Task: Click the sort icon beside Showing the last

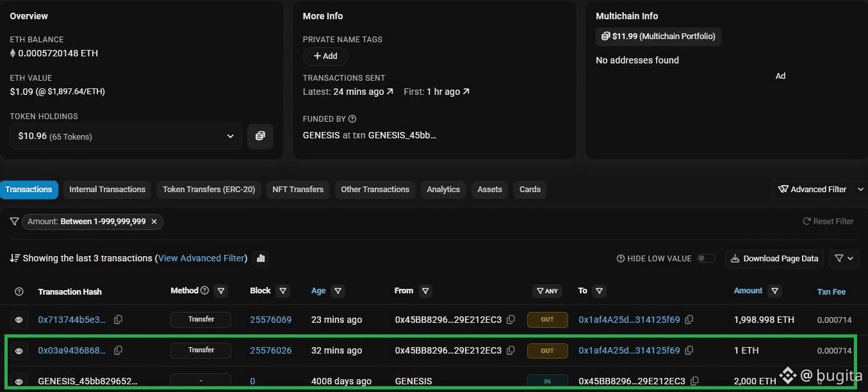Action: [15, 258]
